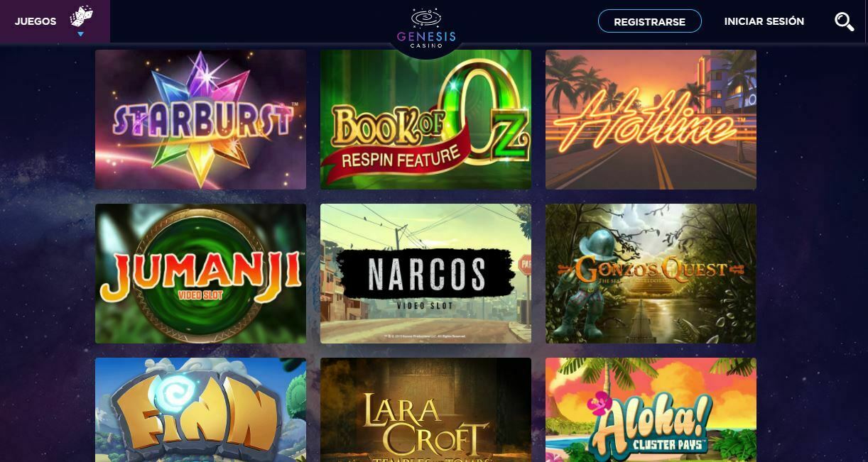Image resolution: width=868 pixels, height=462 pixels.
Task: Click the dice icon beside Juegos
Action: 81,16
